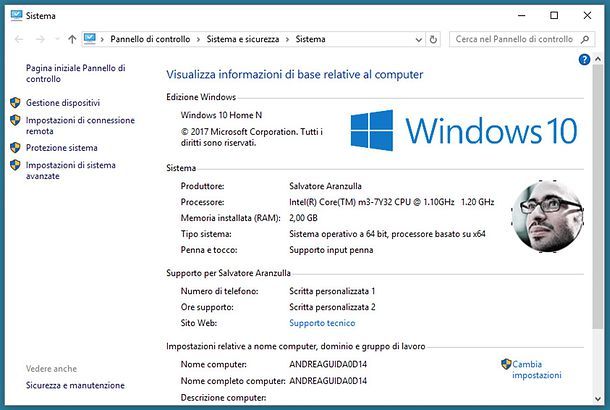Click the Windows 10 Home N text
Screen dimensions: 610x410
tap(221, 115)
